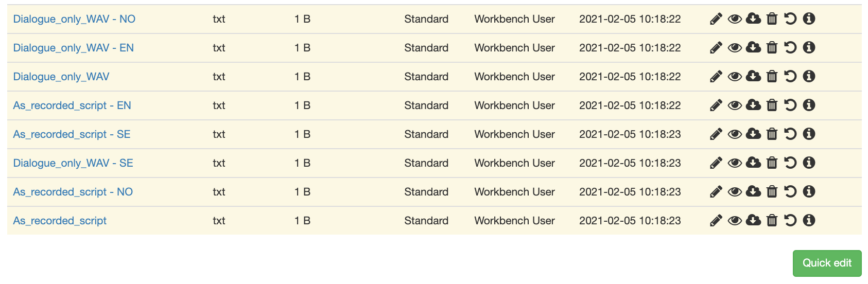Screen dimensions: 868x284
Task: Open the As_recorded_script - SE link
Action: (x=72, y=134)
